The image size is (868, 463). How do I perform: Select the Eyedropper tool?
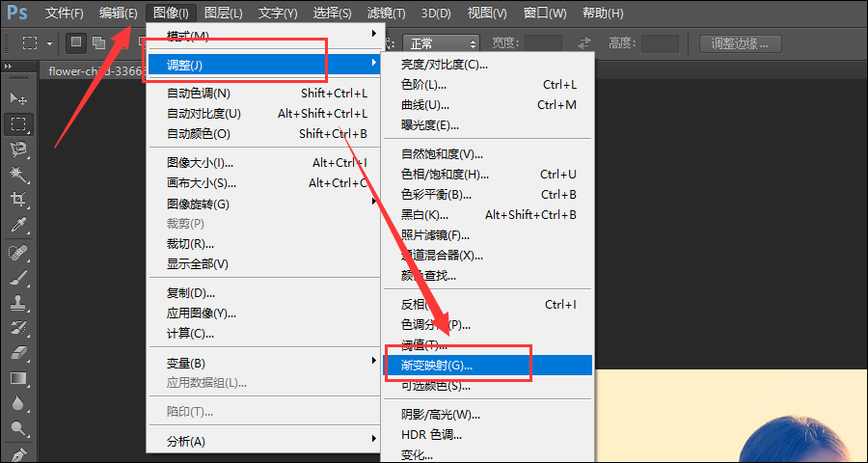point(19,225)
